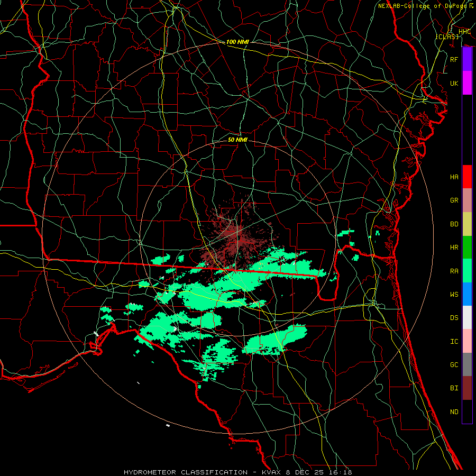
Task: Click the HHC product code label
Action: click(x=464, y=32)
